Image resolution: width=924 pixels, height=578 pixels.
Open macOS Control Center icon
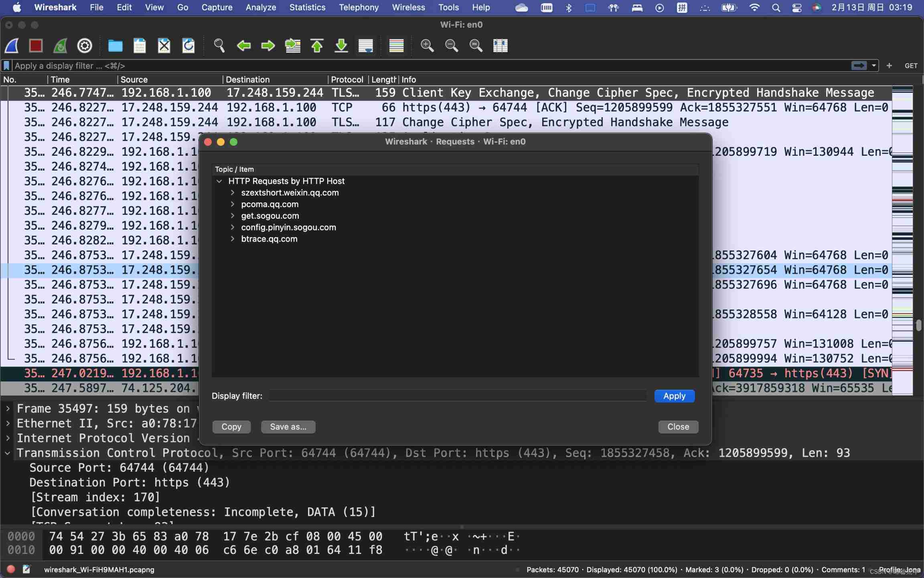click(796, 7)
